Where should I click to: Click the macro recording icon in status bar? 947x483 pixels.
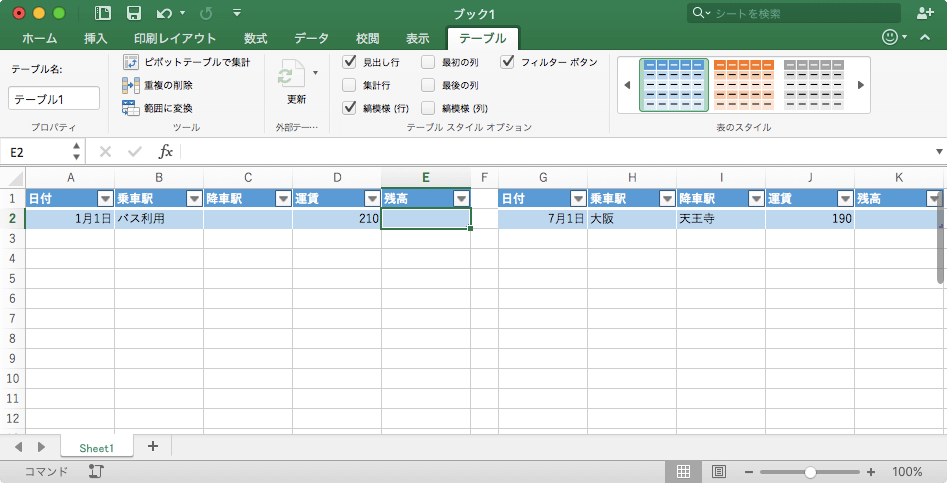click(x=96, y=472)
